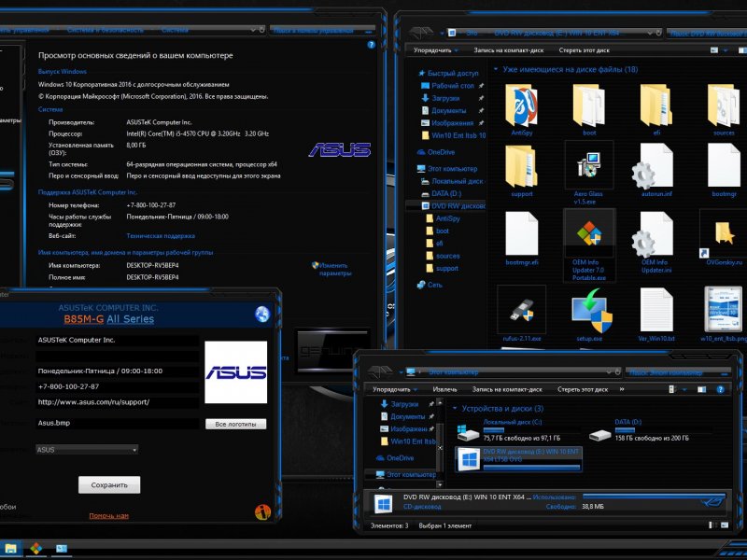Click Стереть этот диск in This PC window
The image size is (747, 560).
pos(583,389)
